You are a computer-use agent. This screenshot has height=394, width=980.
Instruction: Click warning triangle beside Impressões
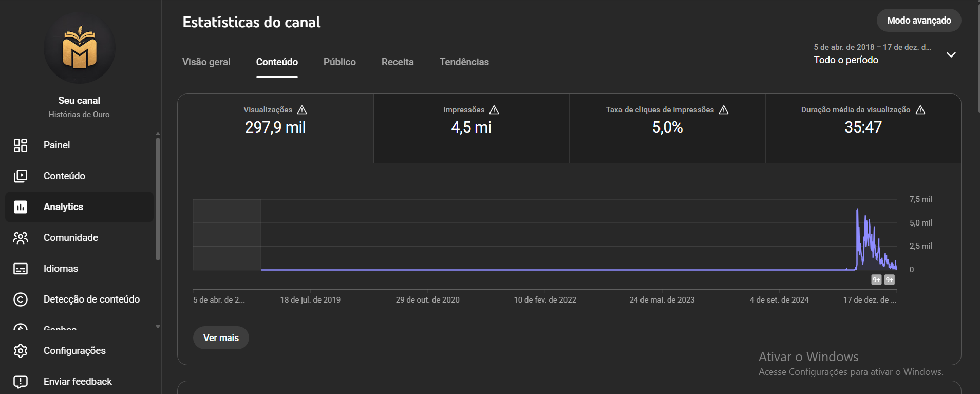[494, 110]
